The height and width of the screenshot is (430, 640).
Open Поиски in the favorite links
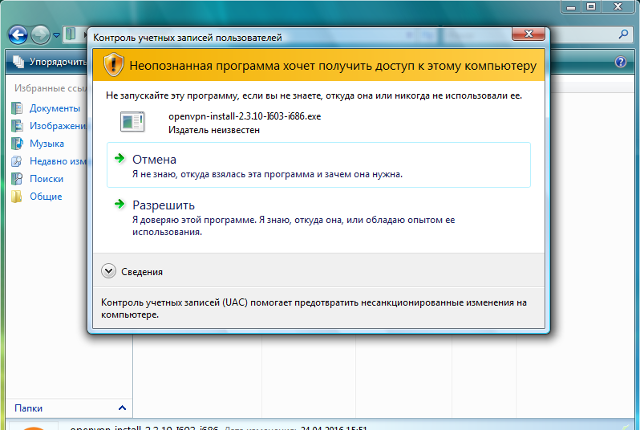(x=46, y=179)
